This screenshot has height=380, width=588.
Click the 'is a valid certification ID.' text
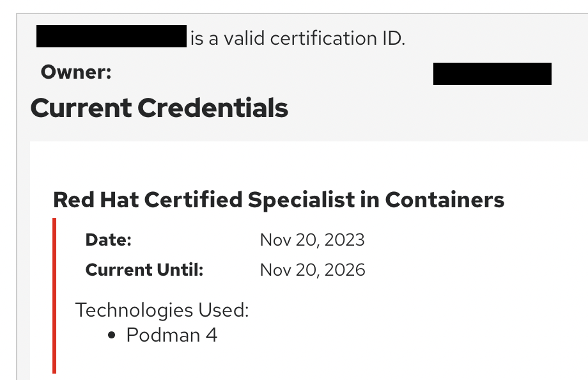point(298,38)
